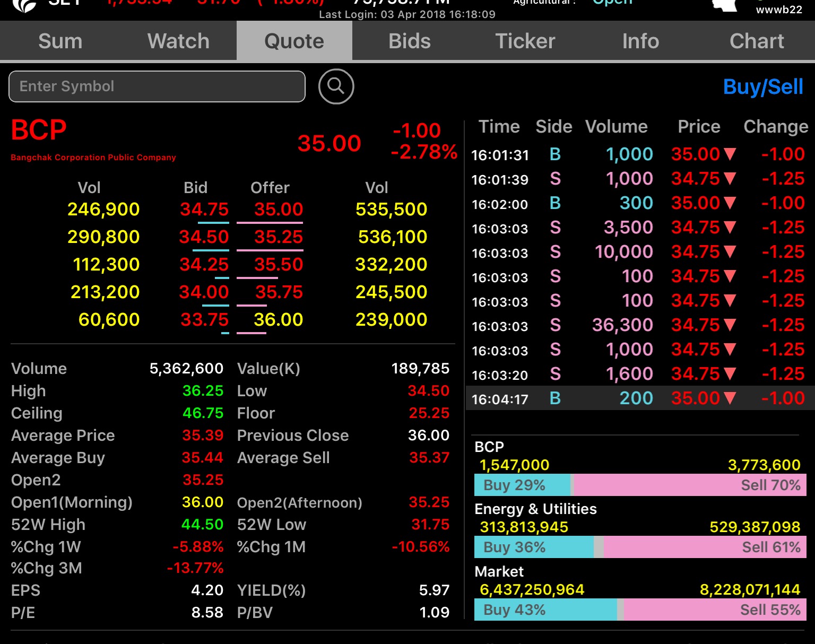Tap the 36,300 volume trade
This screenshot has height=644, width=815.
click(622, 325)
